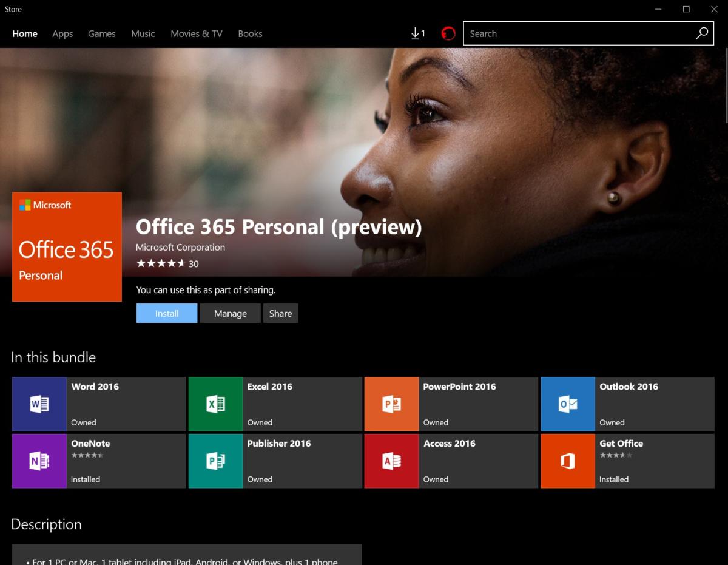Select the Access 2016 title text
Image resolution: width=728 pixels, height=565 pixels.
[x=450, y=444]
